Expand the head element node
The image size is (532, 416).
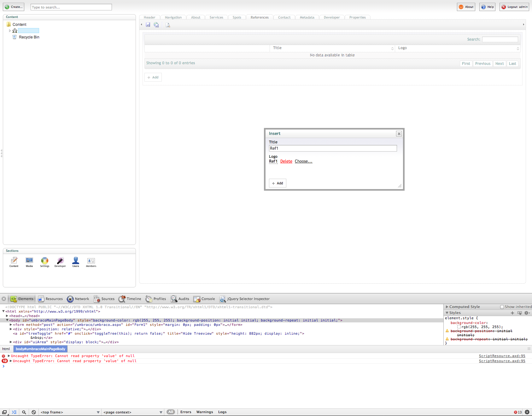(x=7, y=316)
